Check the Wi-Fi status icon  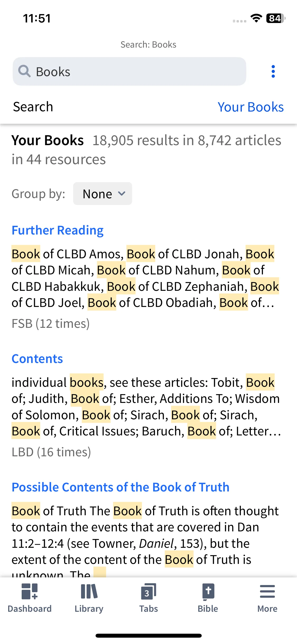pos(256,18)
